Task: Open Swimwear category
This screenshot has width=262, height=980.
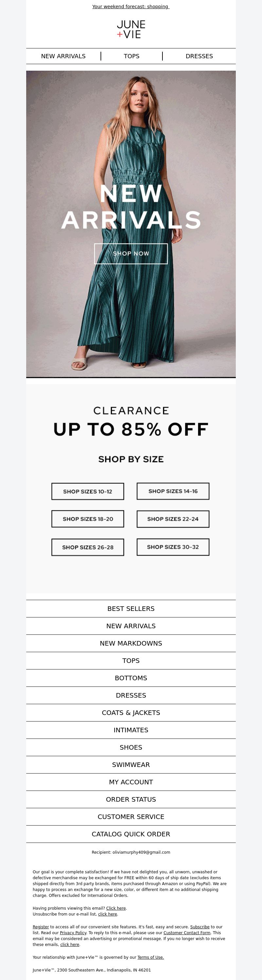Action: click(131, 764)
